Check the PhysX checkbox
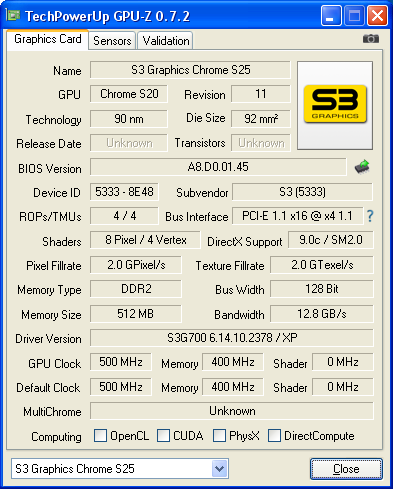The height and width of the screenshot is (489, 393). (x=219, y=436)
